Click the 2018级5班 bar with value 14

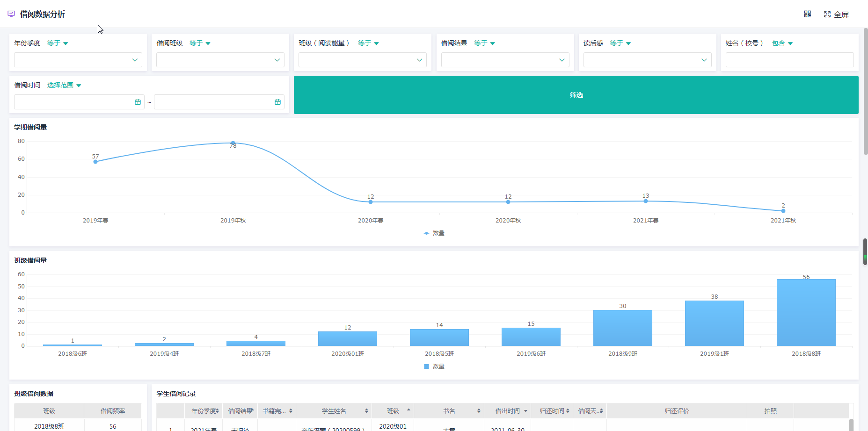(x=439, y=338)
